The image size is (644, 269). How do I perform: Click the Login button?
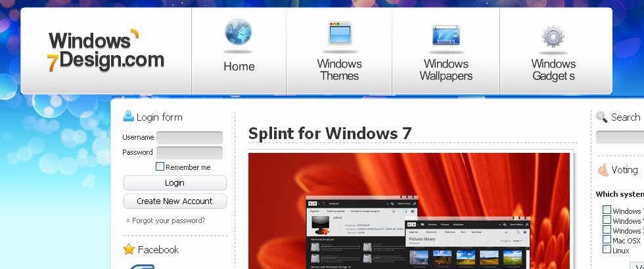(175, 183)
